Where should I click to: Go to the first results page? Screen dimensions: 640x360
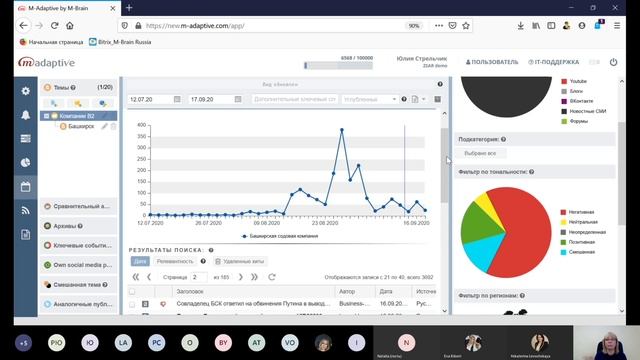(x=136, y=277)
